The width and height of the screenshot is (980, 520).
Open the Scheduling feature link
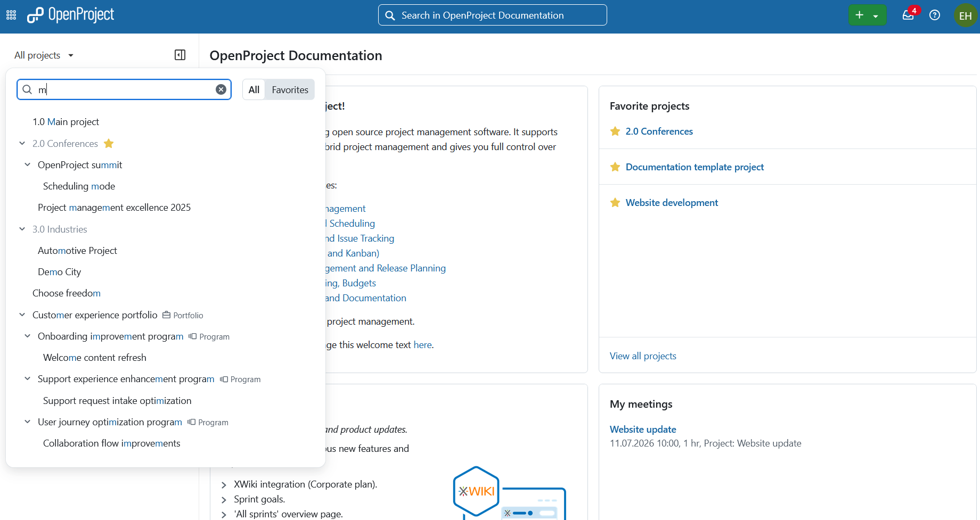pos(352,224)
